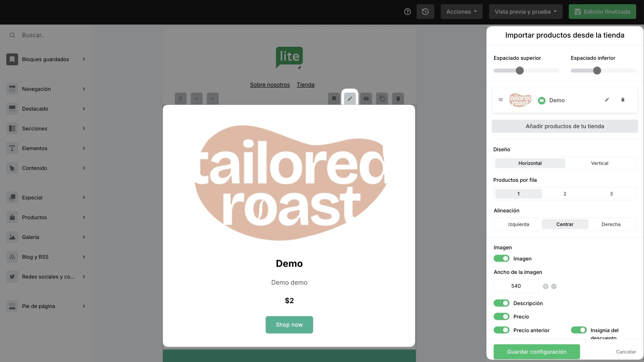The image size is (644, 362).
Task: Select 3 products per row
Action: tap(611, 194)
